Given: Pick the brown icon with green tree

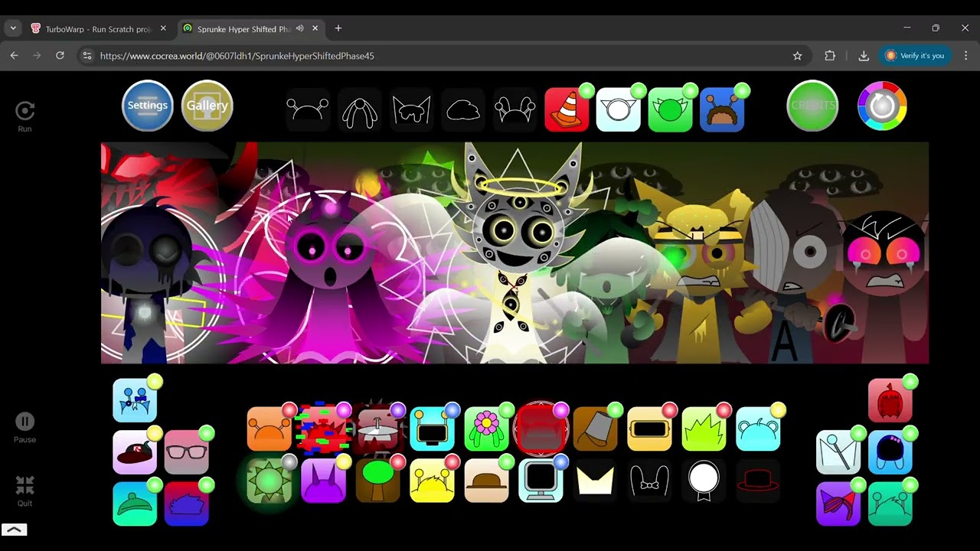Looking at the screenshot, I should pos(378,481).
